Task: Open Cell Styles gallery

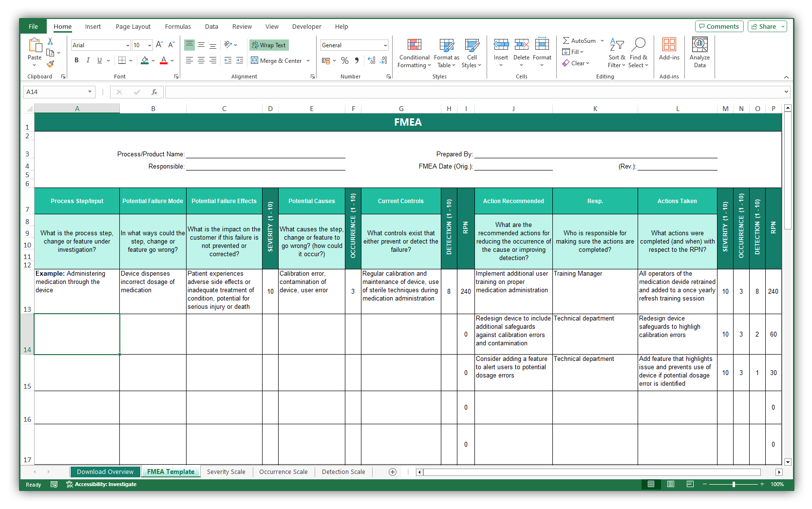Action: 471,53
